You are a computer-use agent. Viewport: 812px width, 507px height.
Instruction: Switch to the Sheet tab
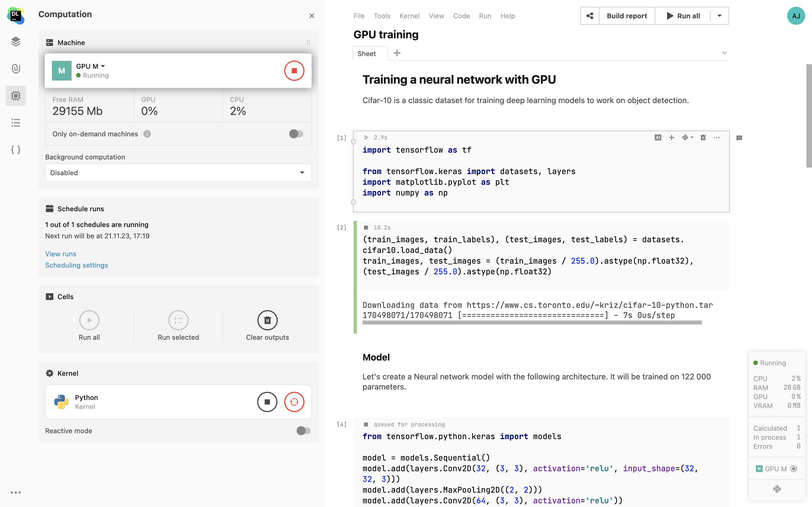(367, 54)
